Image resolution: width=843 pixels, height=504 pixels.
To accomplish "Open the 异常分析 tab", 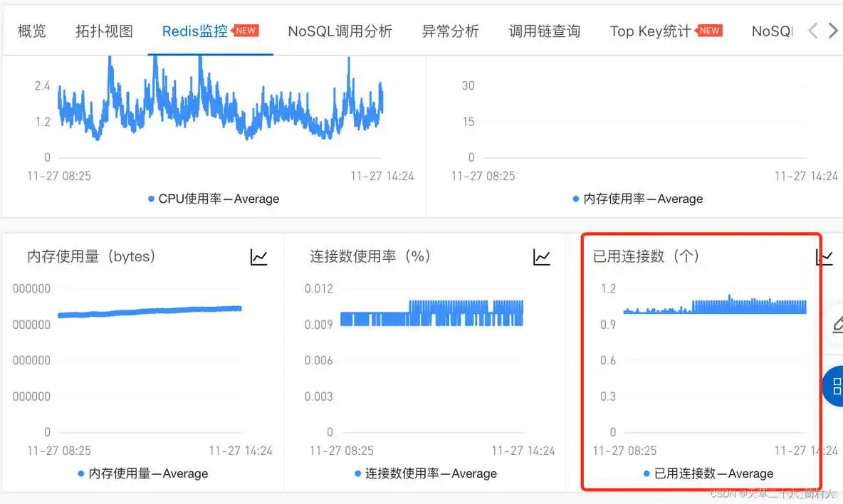I will (x=451, y=31).
